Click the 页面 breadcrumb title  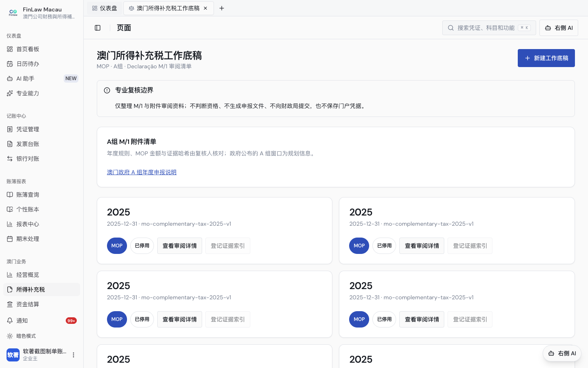pos(124,28)
